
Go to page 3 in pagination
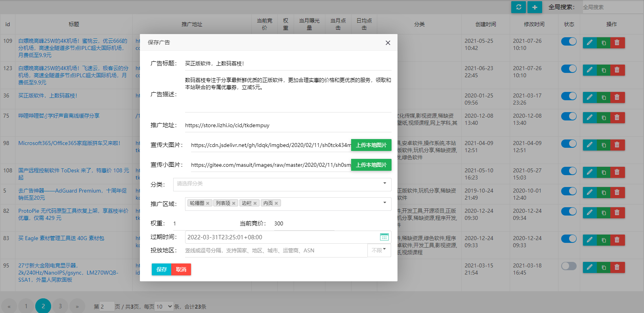tap(60, 306)
